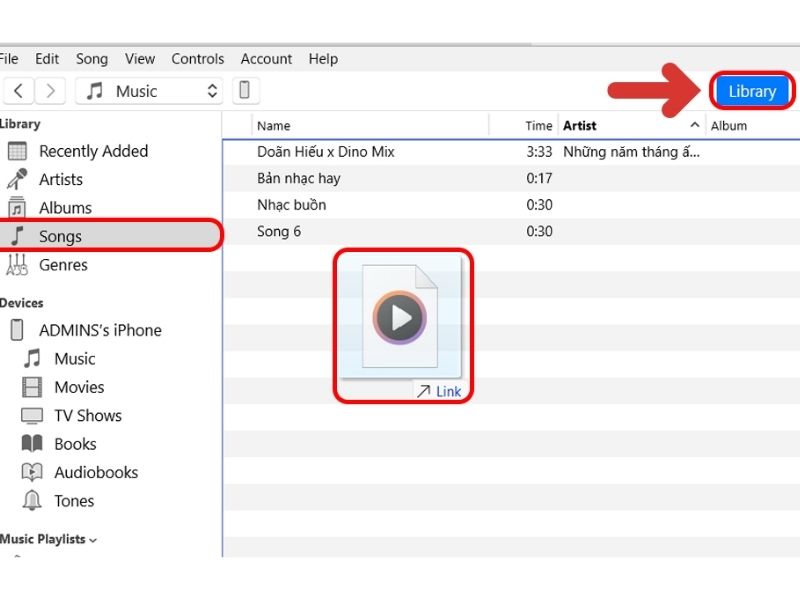Image resolution: width=800 pixels, height=600 pixels.
Task: Select ADMINS's iPhone under Devices
Action: [x=100, y=330]
